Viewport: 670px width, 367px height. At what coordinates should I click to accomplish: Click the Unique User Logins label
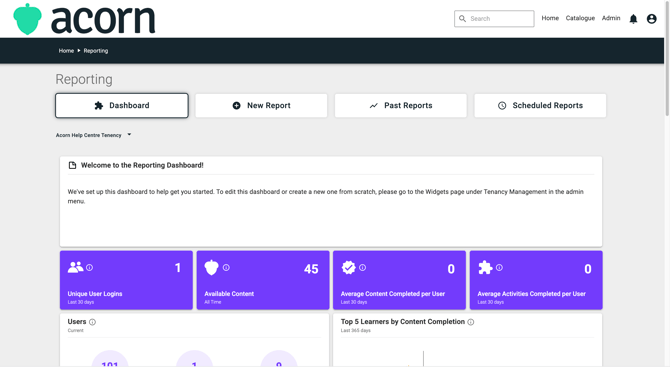(x=95, y=294)
